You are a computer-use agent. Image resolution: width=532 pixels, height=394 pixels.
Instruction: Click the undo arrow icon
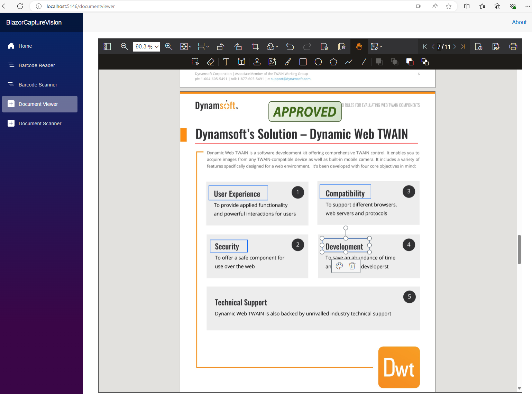[x=290, y=47]
